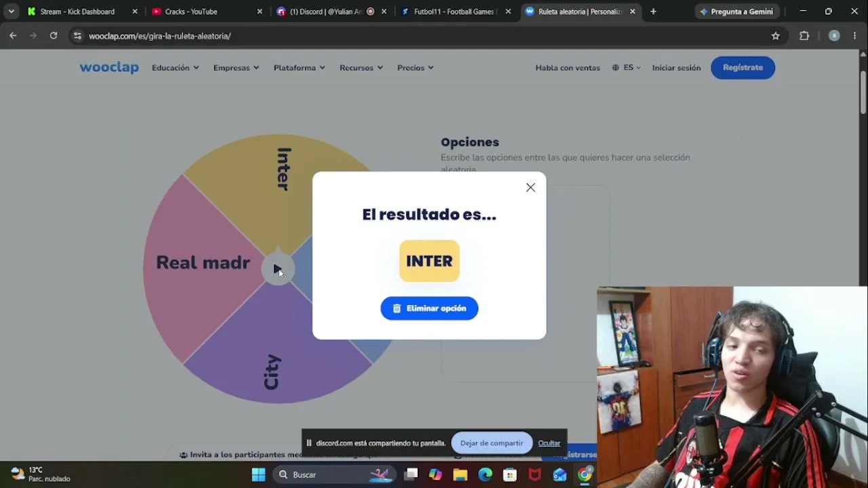Switch to the Discord tab
The height and width of the screenshot is (488, 868).
[x=325, y=12]
